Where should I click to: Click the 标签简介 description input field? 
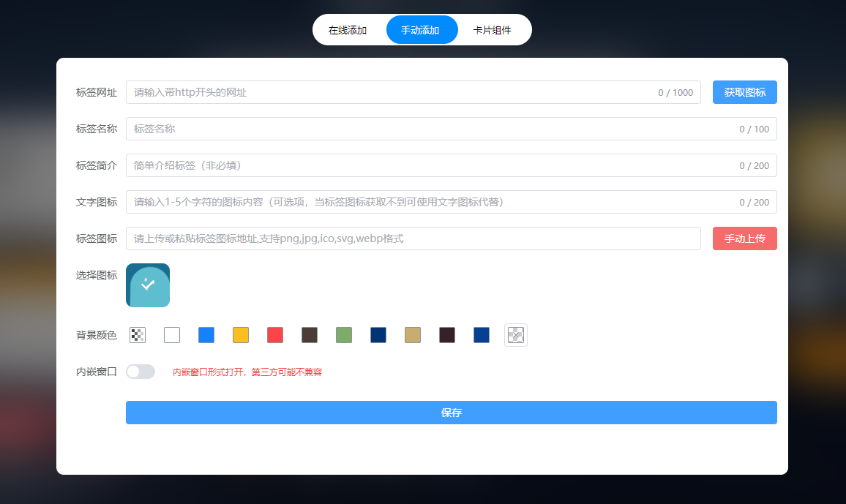pos(366,165)
